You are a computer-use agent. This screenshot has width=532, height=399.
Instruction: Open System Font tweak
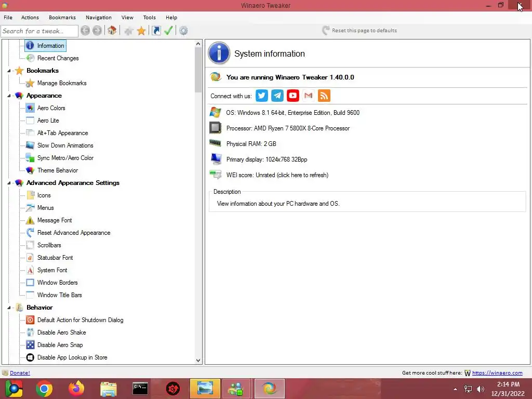tap(52, 270)
